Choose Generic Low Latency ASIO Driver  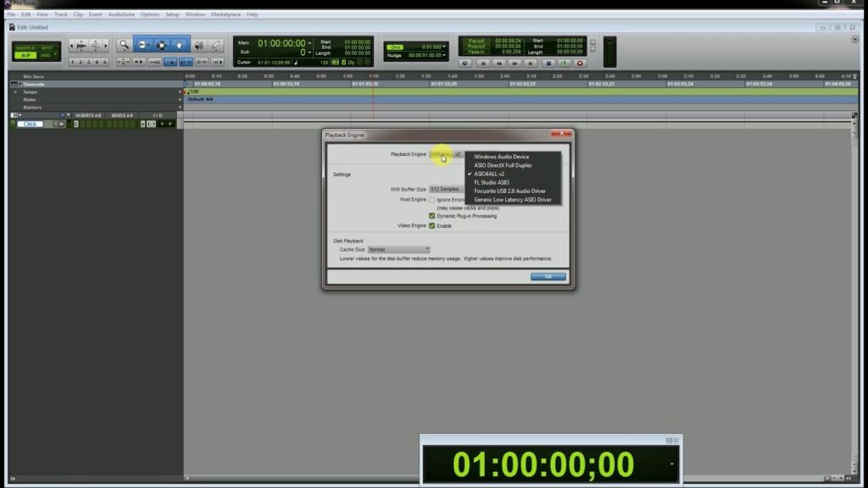(x=513, y=200)
